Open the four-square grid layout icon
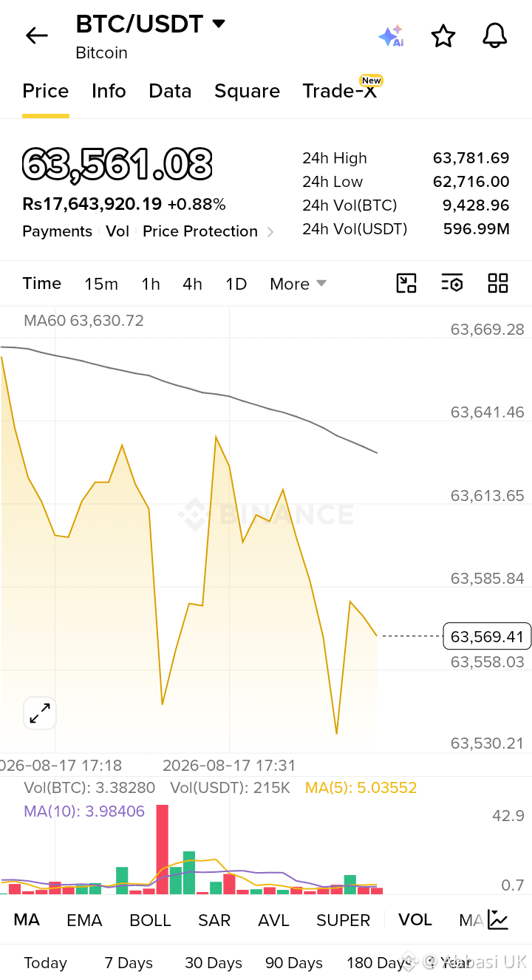 (x=498, y=283)
